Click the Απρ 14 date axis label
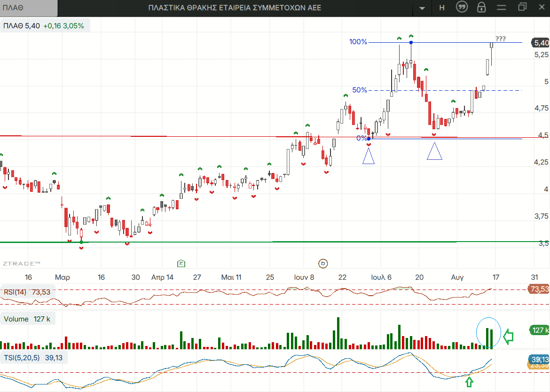 [x=162, y=277]
